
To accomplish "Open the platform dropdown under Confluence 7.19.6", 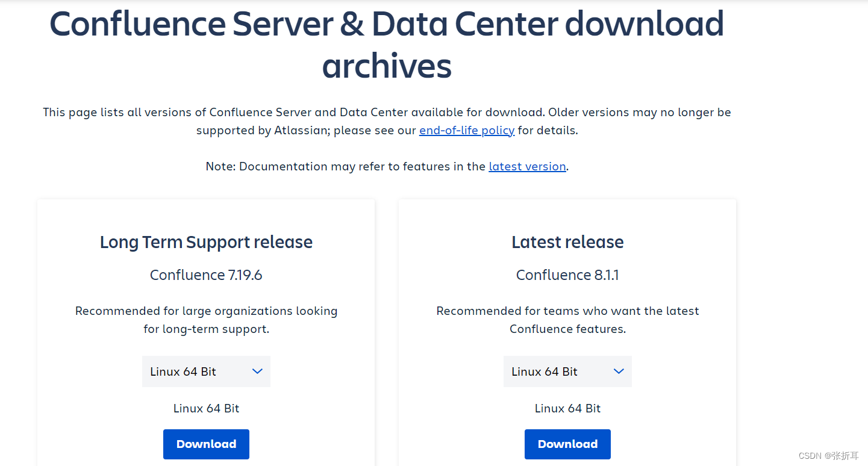I will (206, 371).
